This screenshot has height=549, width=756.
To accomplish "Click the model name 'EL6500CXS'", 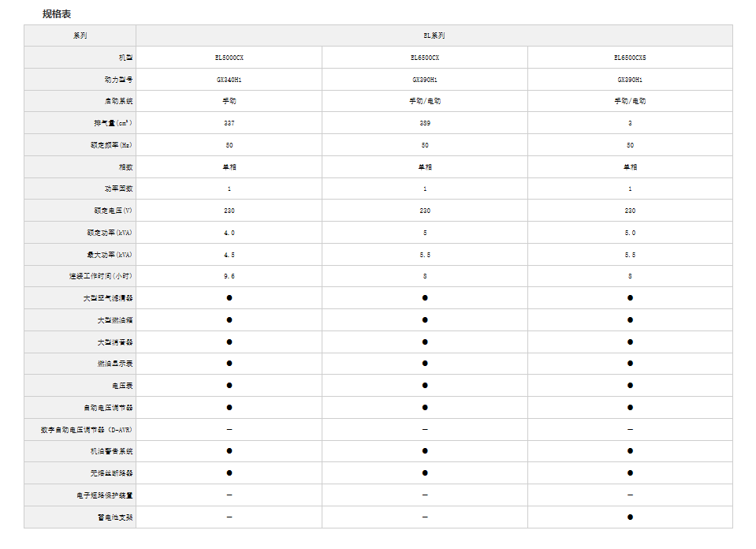I will pyautogui.click(x=630, y=58).
